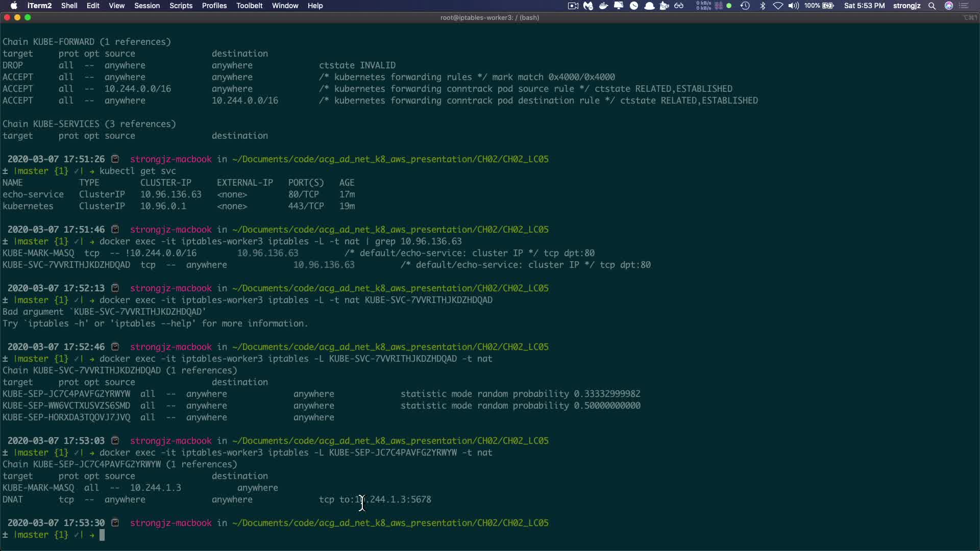Open the Toolbelt menu

249,6
